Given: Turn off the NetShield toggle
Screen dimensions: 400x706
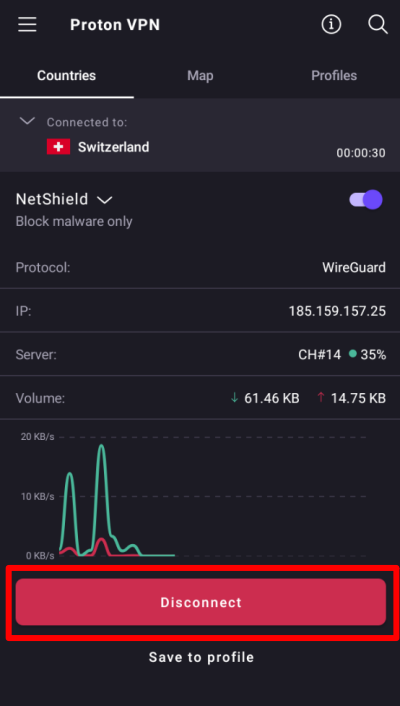Looking at the screenshot, I should point(366,199).
